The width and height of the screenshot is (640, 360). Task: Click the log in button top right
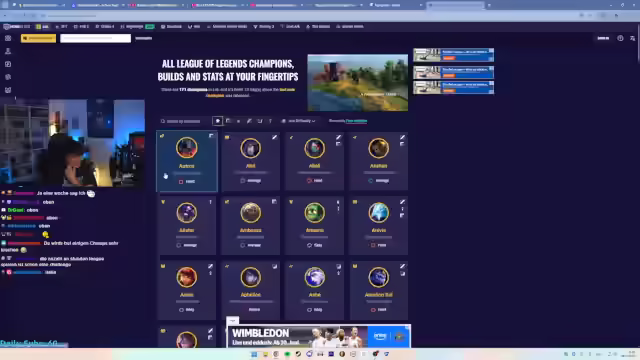tap(603, 38)
